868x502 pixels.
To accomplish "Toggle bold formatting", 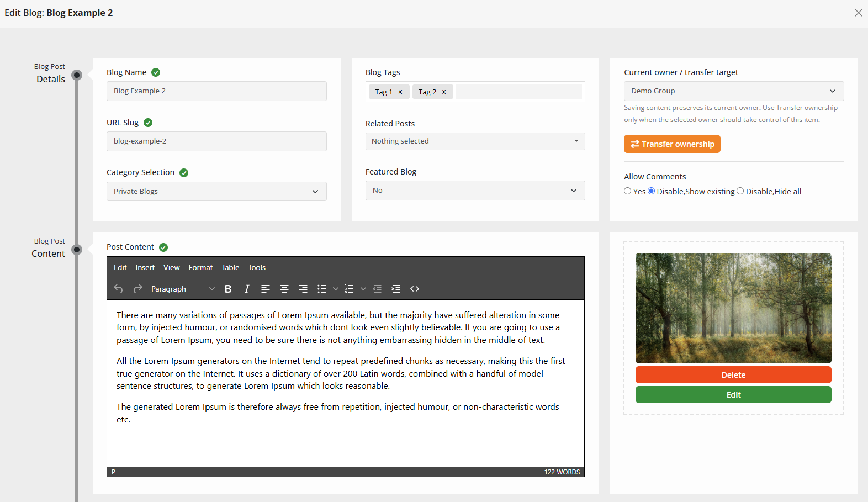I will pos(228,289).
